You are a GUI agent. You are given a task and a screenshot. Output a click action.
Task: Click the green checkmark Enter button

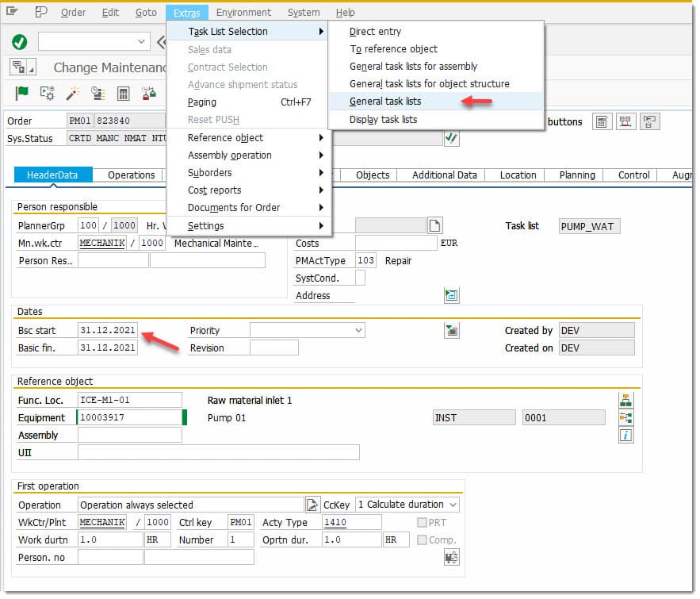tap(20, 42)
